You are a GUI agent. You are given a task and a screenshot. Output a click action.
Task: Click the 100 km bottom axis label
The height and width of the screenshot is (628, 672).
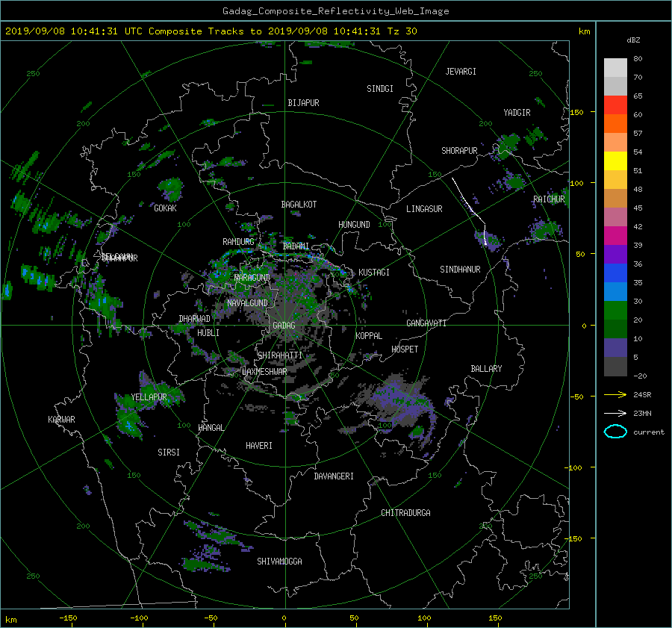(424, 618)
